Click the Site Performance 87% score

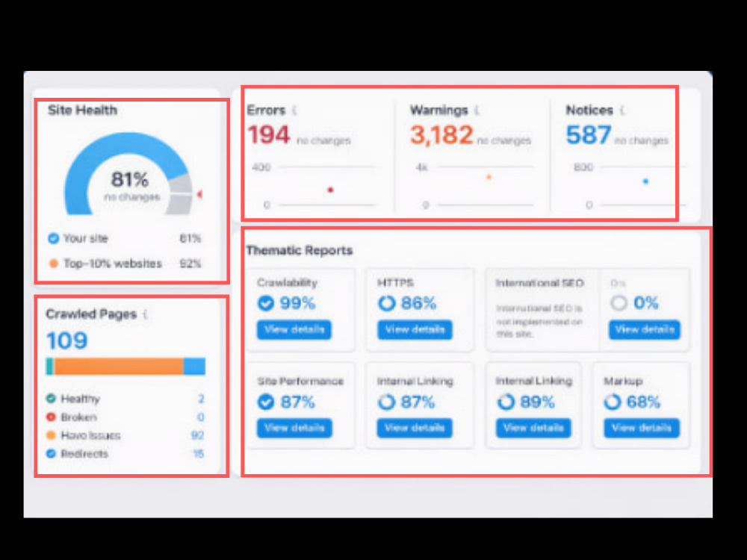click(x=298, y=402)
